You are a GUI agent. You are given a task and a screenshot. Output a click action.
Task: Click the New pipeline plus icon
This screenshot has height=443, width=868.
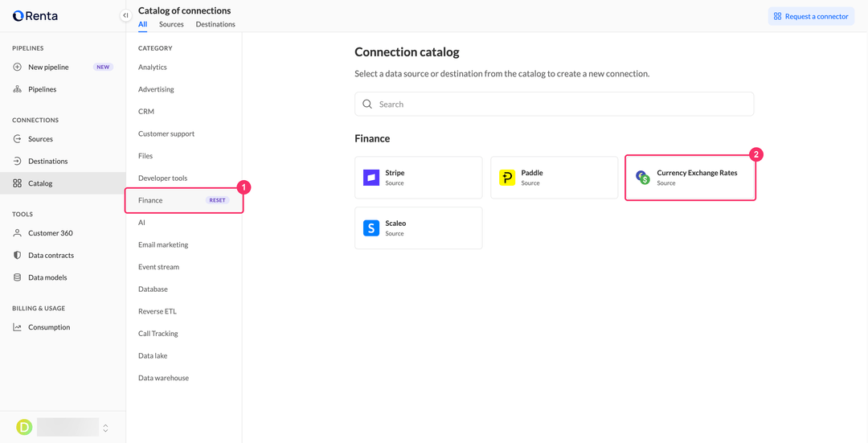[17, 67]
